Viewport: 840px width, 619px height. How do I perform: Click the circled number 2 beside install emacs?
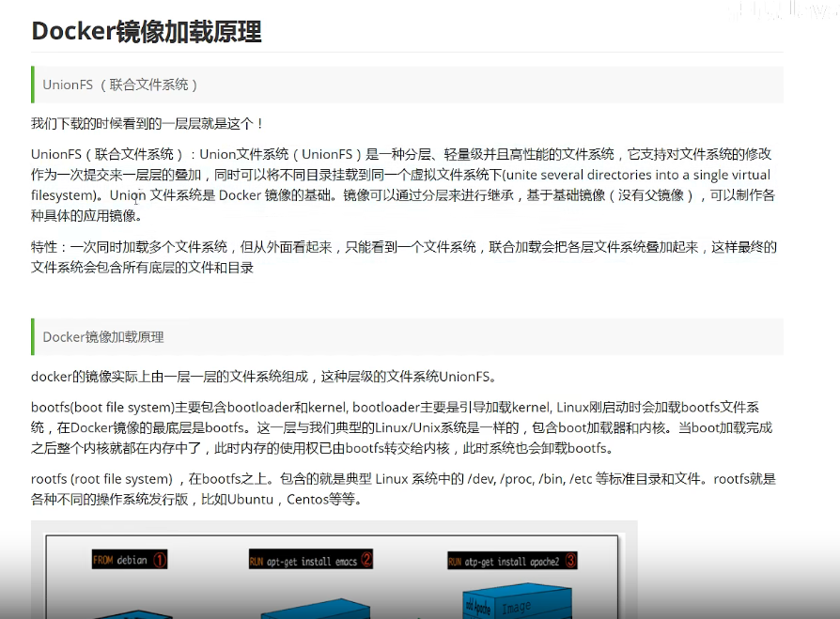366,560
